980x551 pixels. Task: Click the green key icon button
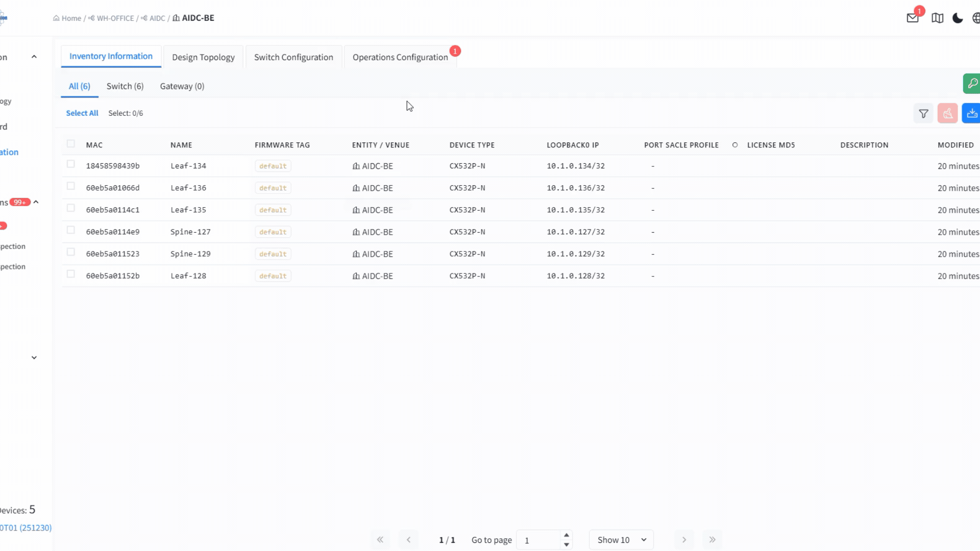click(x=972, y=84)
